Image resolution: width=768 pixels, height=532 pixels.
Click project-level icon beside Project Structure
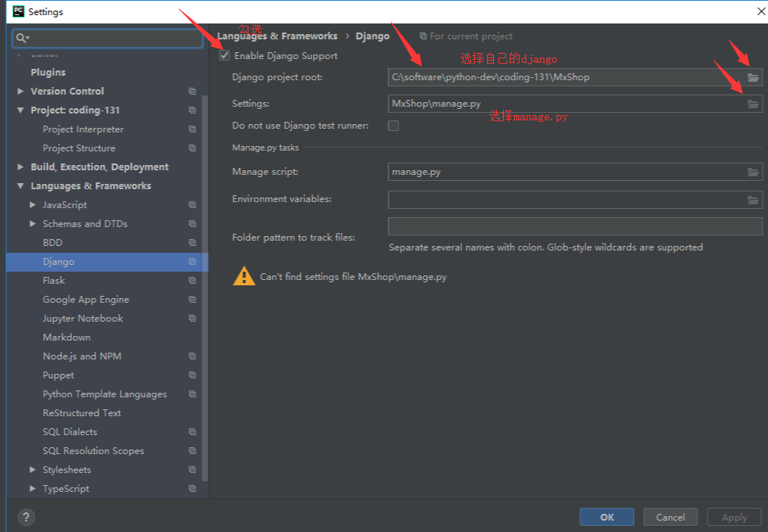(x=192, y=148)
